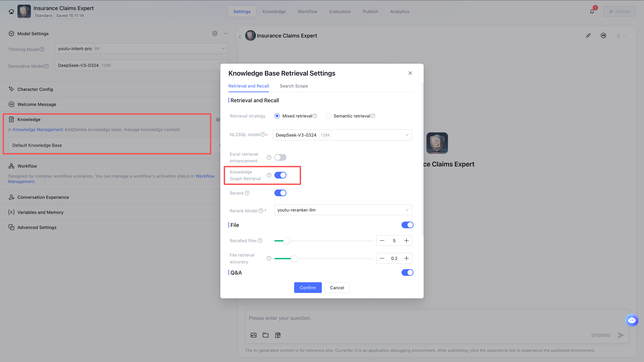Image resolution: width=644 pixels, height=362 pixels.
Task: Click the VS model comparison icon
Action: coord(603,36)
